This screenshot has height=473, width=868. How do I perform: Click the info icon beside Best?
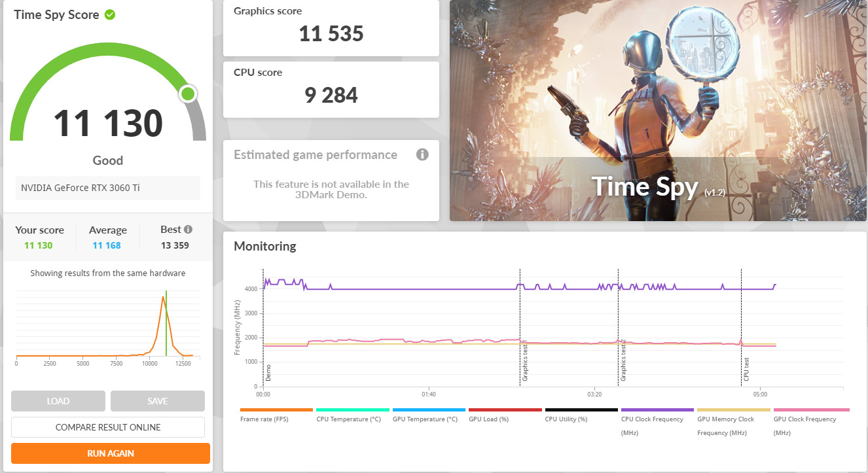(189, 230)
